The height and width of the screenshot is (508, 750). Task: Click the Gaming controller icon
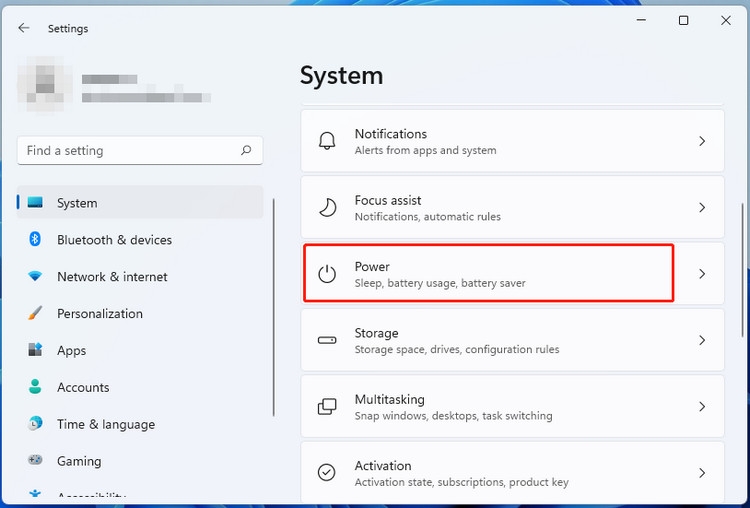(35, 460)
